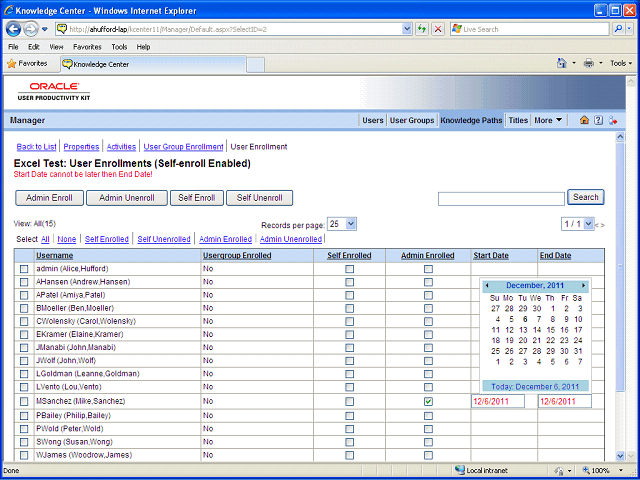Viewport: 640px width, 480px height.
Task: Open the address bar history dropdown
Action: pos(407,29)
